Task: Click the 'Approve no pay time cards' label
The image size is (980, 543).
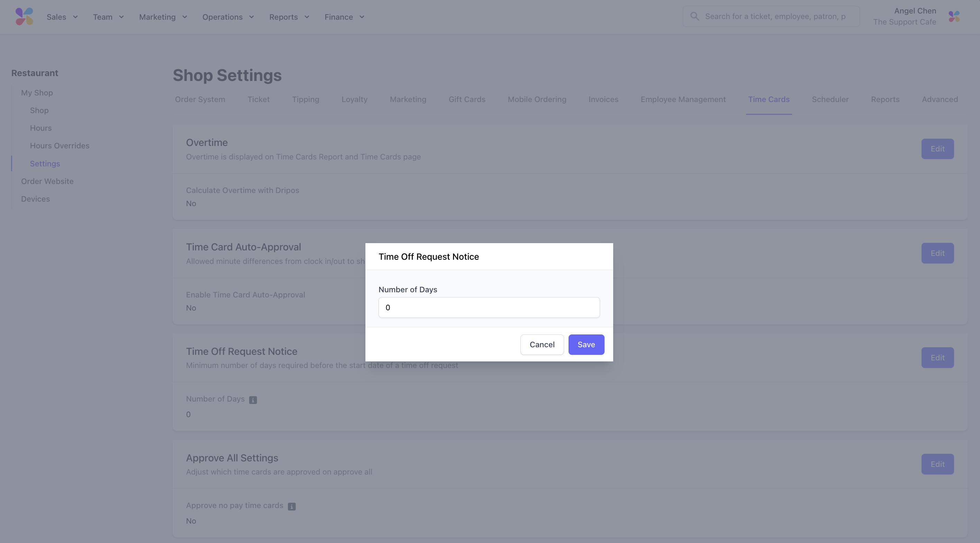Action: click(234, 505)
